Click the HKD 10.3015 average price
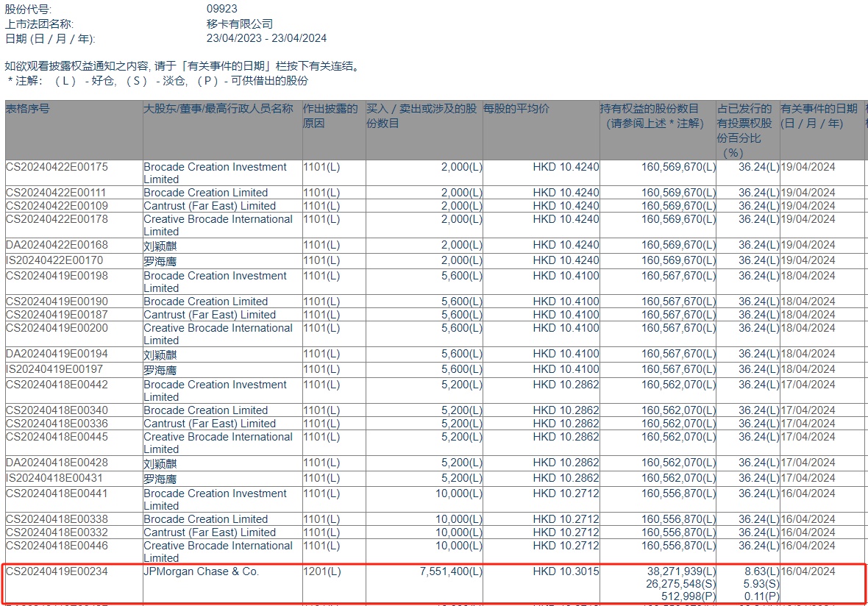The width and height of the screenshot is (868, 606). [x=566, y=571]
